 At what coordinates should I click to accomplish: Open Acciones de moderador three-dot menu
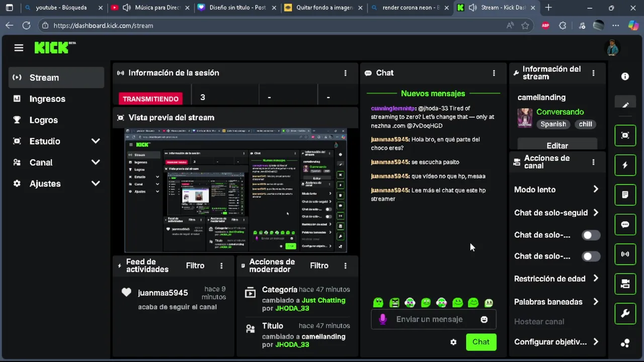pos(345,265)
